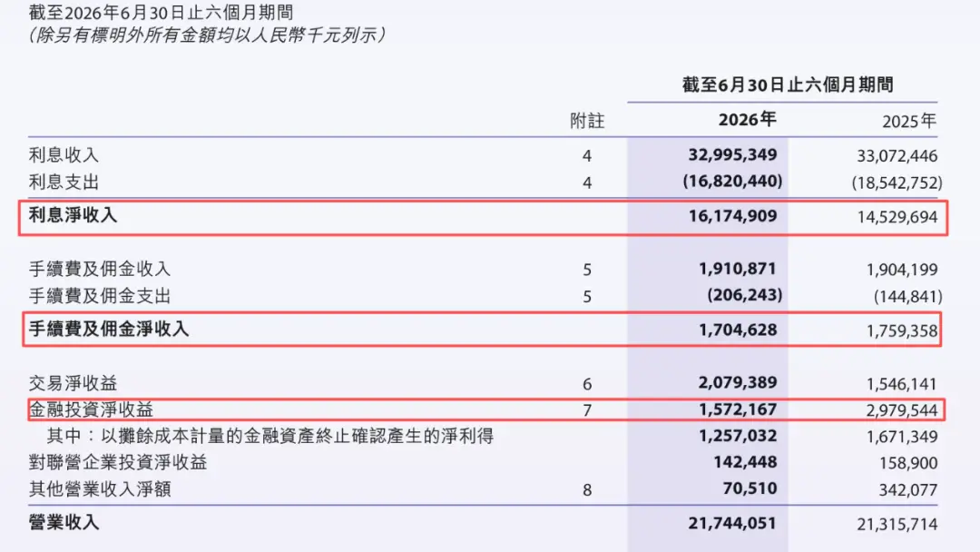Click note number 4 in 利息收入 row

tap(587, 155)
